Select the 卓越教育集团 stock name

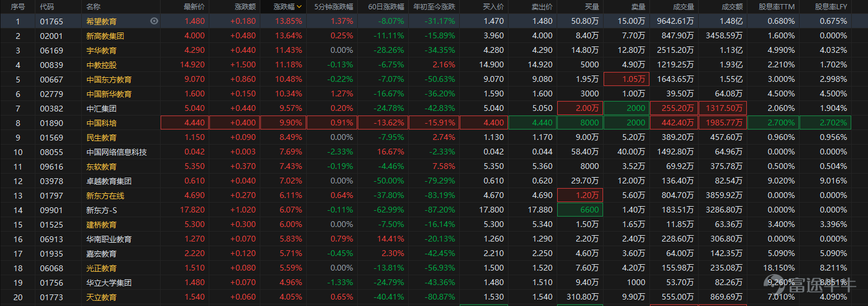click(109, 181)
